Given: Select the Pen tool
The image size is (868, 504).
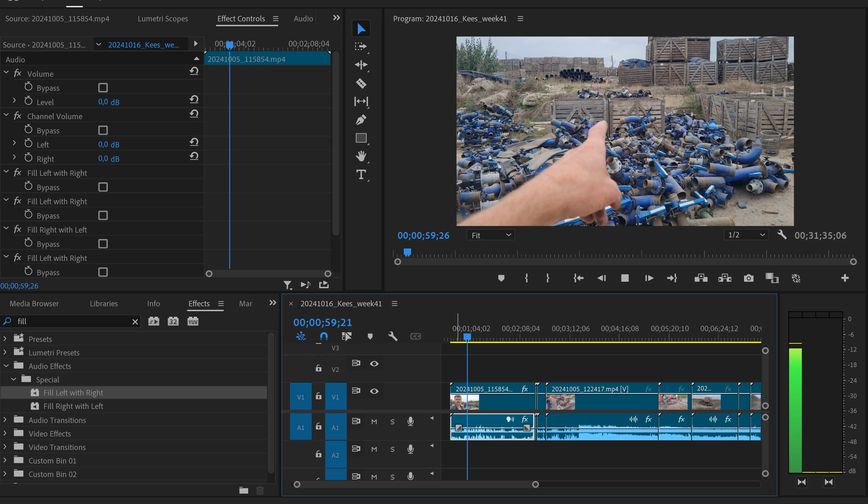Looking at the screenshot, I should (x=361, y=120).
